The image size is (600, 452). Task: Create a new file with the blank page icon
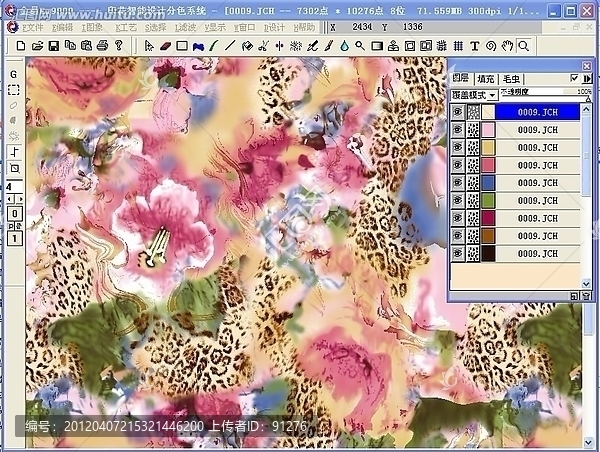pyautogui.click(x=21, y=46)
